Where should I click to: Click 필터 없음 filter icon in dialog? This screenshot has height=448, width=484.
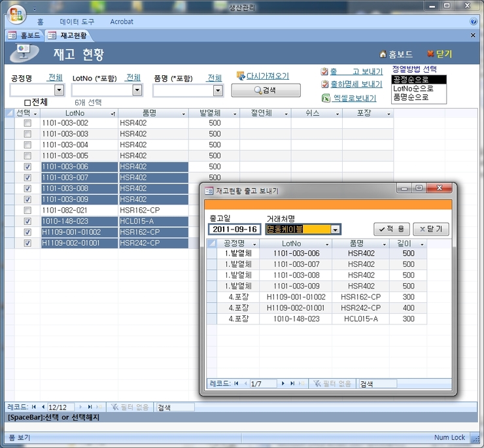317,383
